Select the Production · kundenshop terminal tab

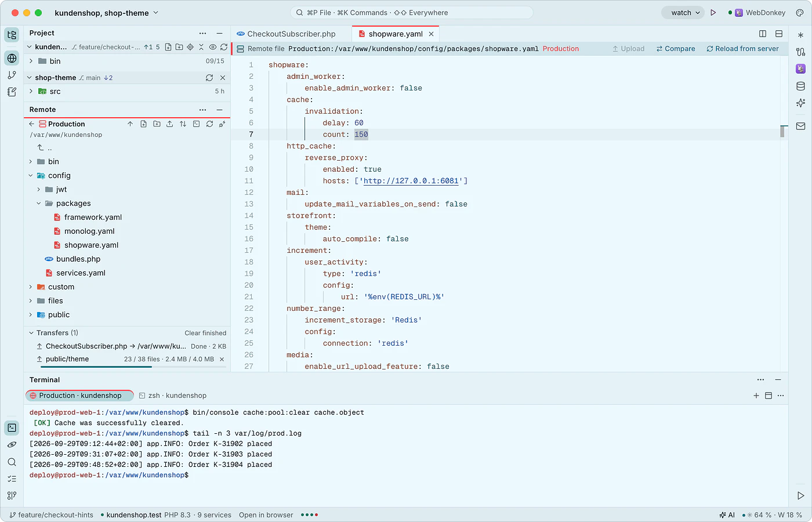point(80,396)
